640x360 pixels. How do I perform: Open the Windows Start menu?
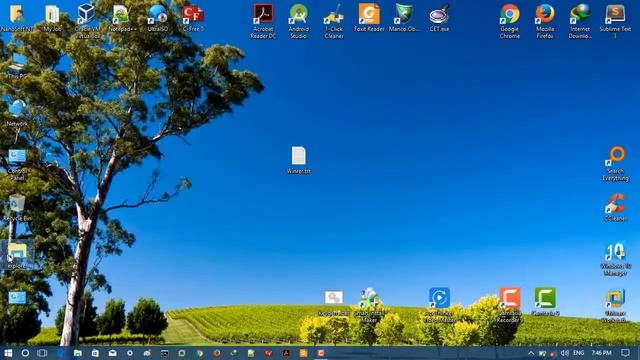[x=8, y=353]
